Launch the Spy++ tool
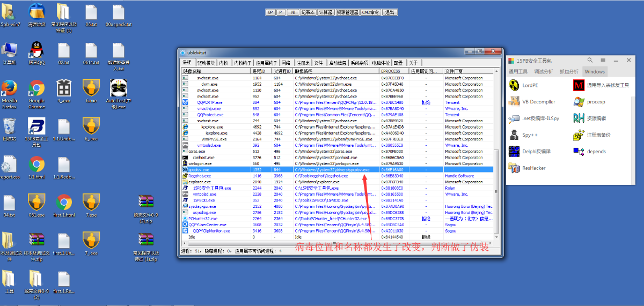This screenshot has height=306, width=644. (524, 135)
